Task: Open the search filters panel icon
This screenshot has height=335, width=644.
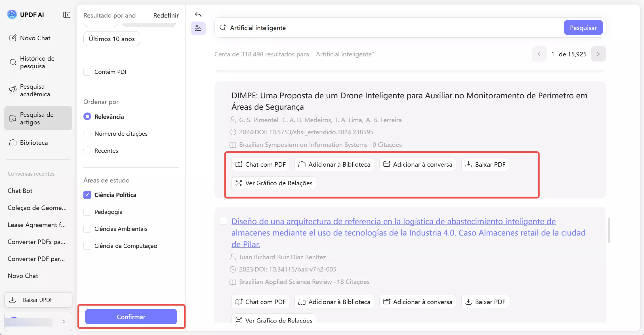Action: point(198,28)
